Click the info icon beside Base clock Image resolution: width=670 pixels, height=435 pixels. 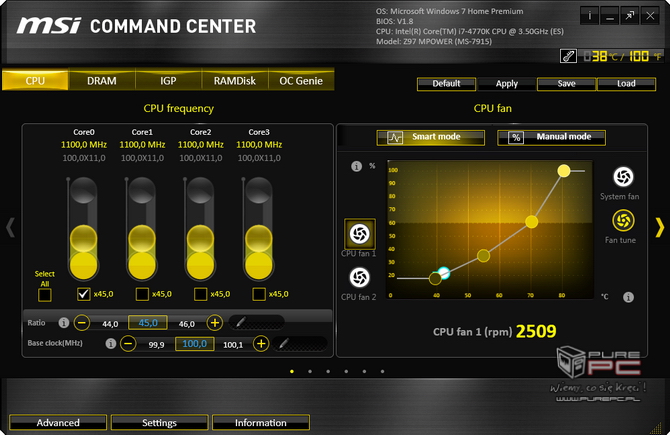(111, 344)
